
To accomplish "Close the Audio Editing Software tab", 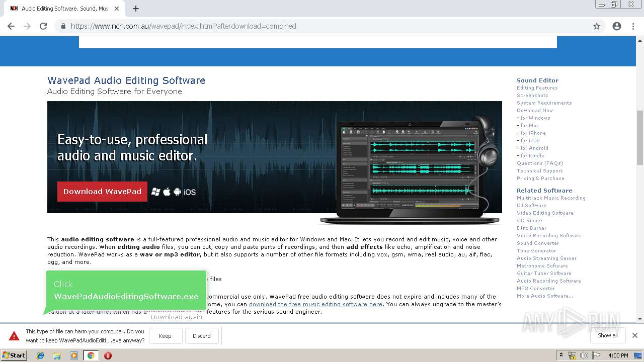I will (x=117, y=9).
